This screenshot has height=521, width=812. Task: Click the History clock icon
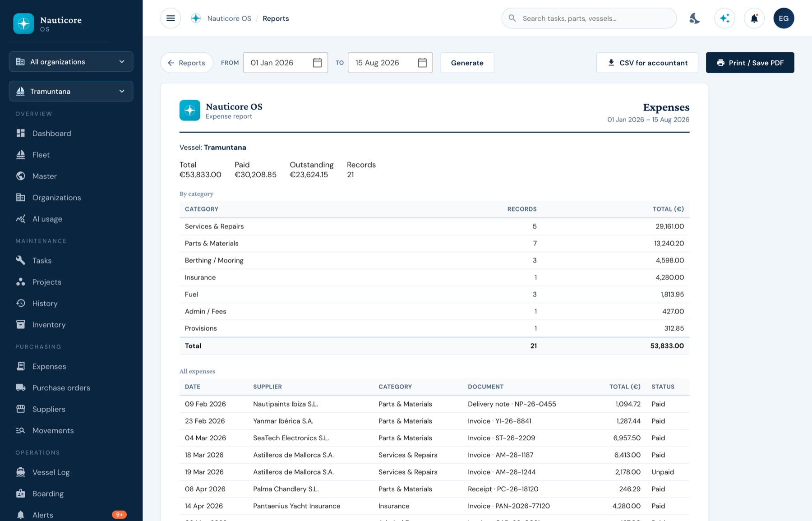(21, 303)
